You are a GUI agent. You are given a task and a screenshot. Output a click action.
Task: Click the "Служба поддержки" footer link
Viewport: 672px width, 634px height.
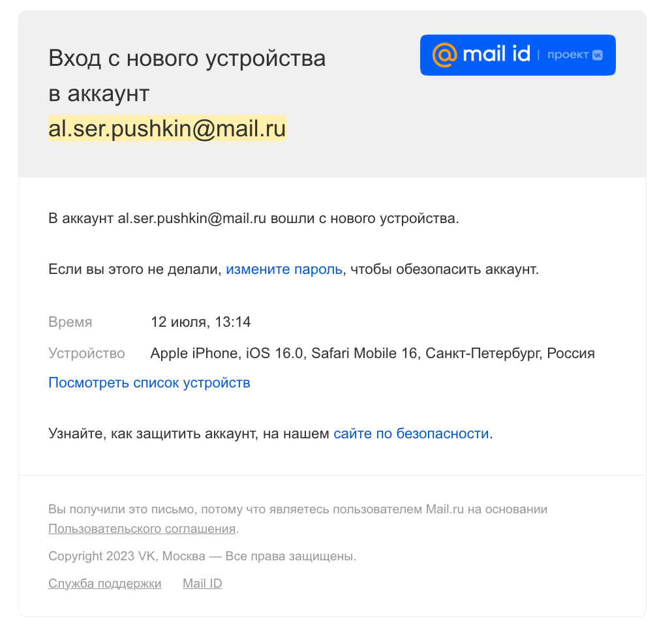pos(104,584)
